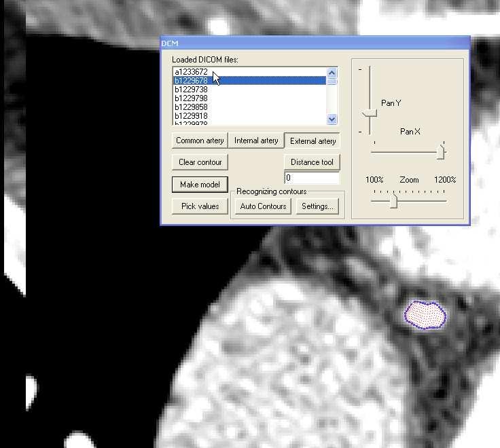Click the DCM dialog title bar
This screenshot has width=500, height=448.
315,43
